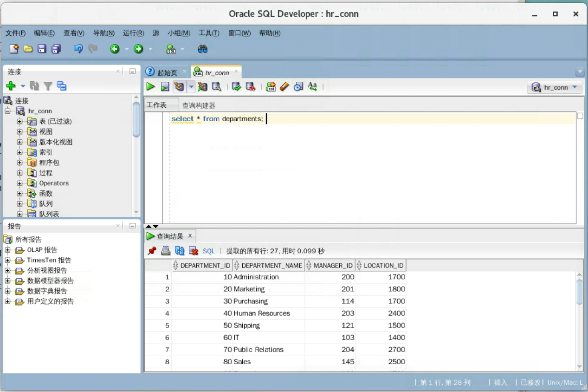Run the statement with green play button

pos(150,86)
